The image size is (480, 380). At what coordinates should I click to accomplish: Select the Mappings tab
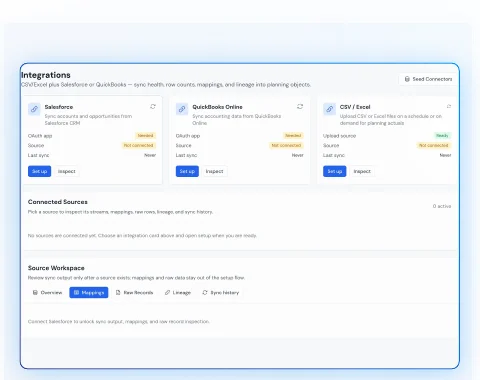pyautogui.click(x=89, y=293)
